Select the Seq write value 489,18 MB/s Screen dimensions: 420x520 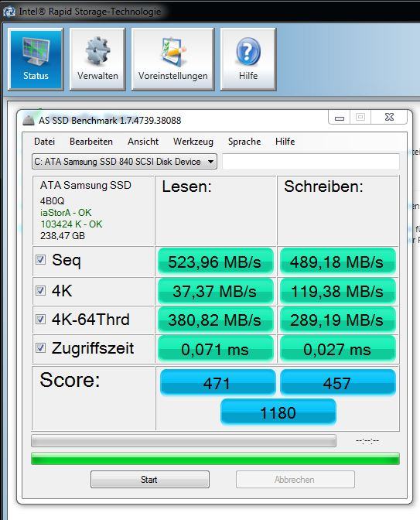click(x=338, y=262)
